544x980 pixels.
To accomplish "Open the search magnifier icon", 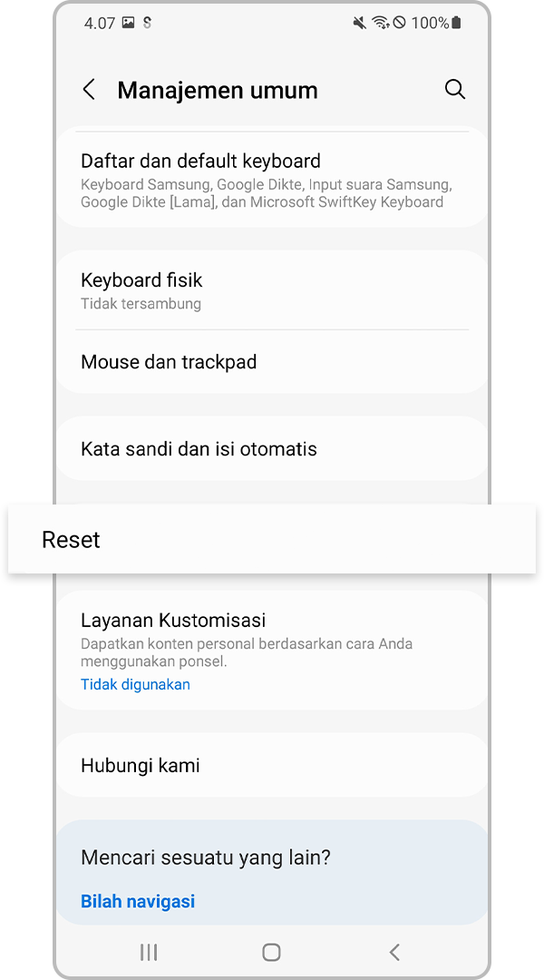I will click(454, 89).
